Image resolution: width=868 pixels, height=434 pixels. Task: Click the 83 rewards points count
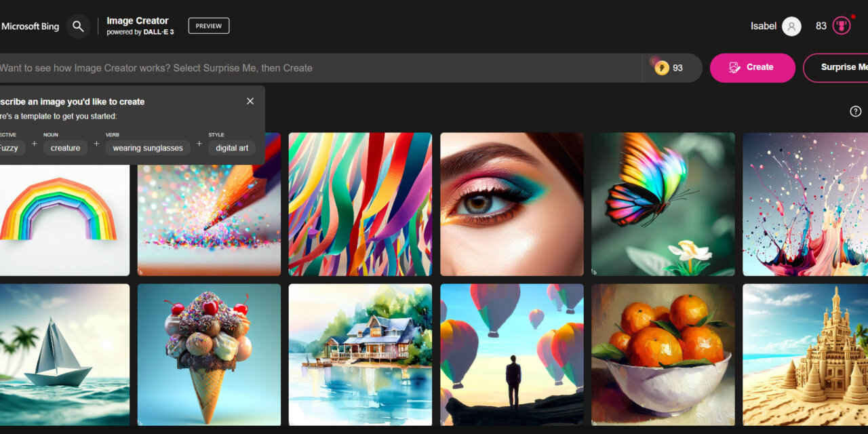pos(821,26)
